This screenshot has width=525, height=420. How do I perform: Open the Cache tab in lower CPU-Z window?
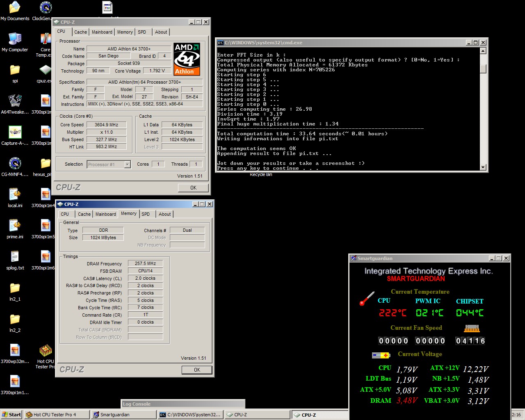[x=84, y=214]
